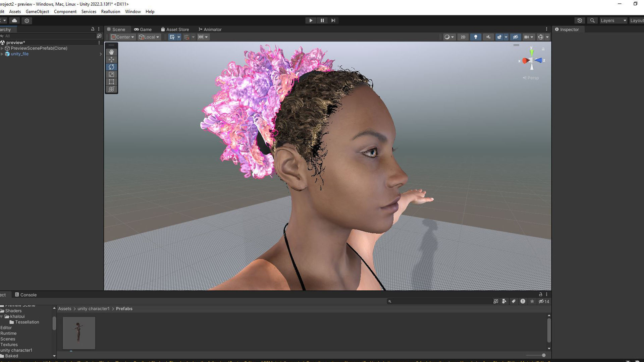644x362 pixels.
Task: Click the orientation gizmo Z axis cone
Action: pos(539,60)
